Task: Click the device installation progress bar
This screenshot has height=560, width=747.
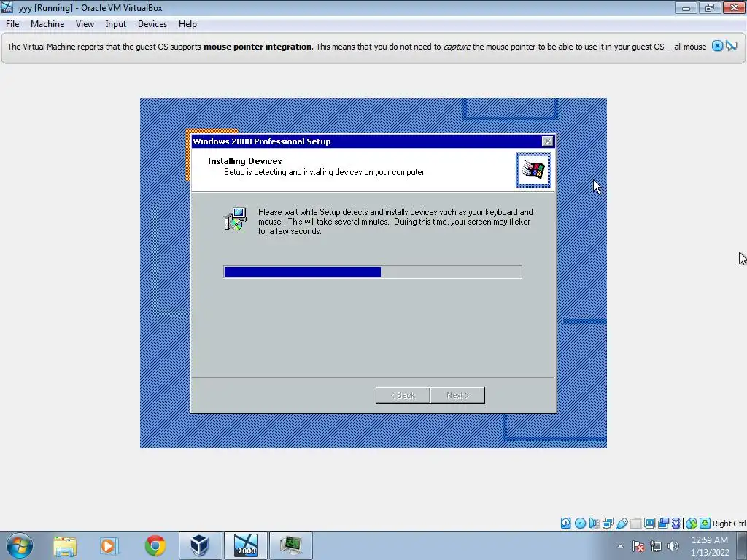Action: pyautogui.click(x=373, y=272)
